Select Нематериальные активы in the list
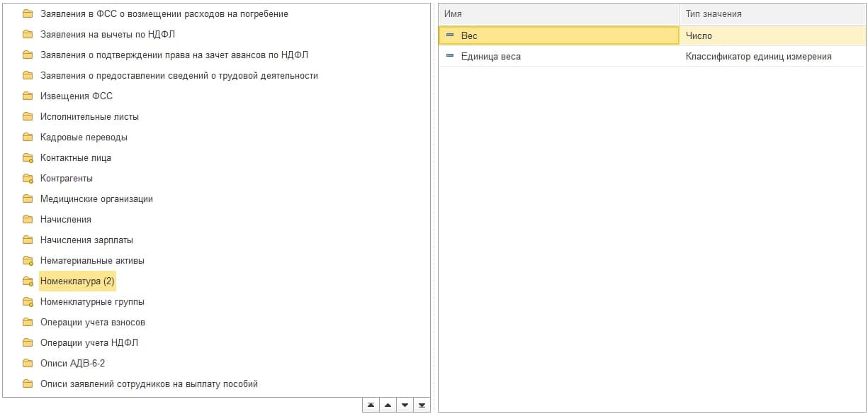This screenshot has width=868, height=414. coord(92,261)
